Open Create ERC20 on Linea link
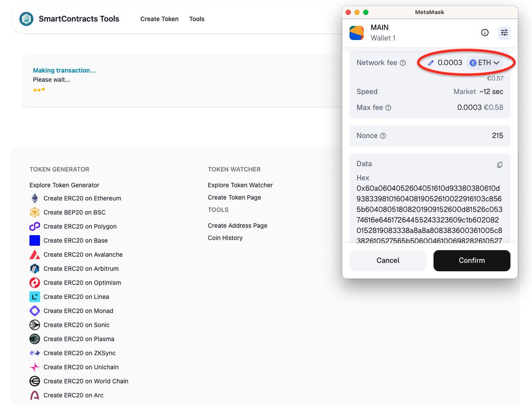The width and height of the screenshot is (532, 404). [76, 297]
